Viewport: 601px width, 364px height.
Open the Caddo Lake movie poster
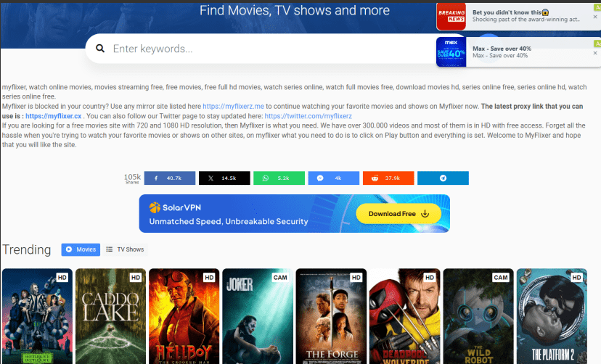point(110,316)
